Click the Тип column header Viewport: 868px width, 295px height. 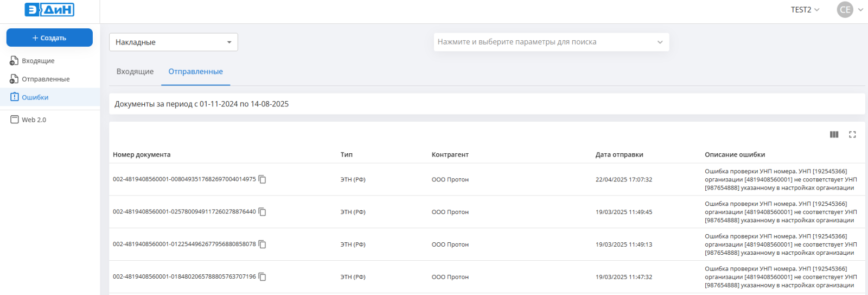347,155
